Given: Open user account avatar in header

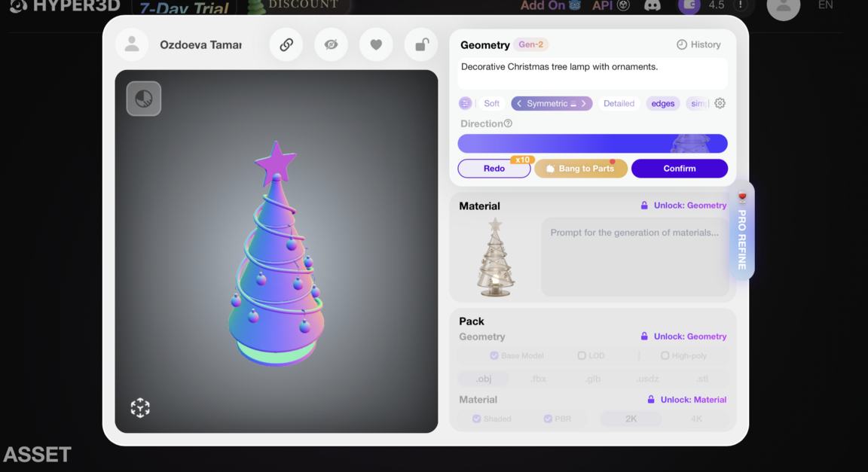Looking at the screenshot, I should point(784,8).
